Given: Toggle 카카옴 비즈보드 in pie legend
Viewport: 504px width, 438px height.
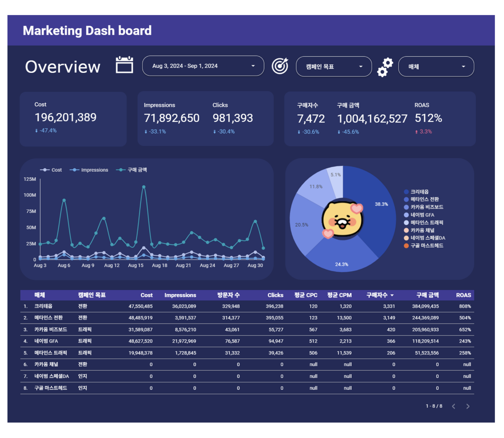Looking at the screenshot, I should tap(424, 207).
